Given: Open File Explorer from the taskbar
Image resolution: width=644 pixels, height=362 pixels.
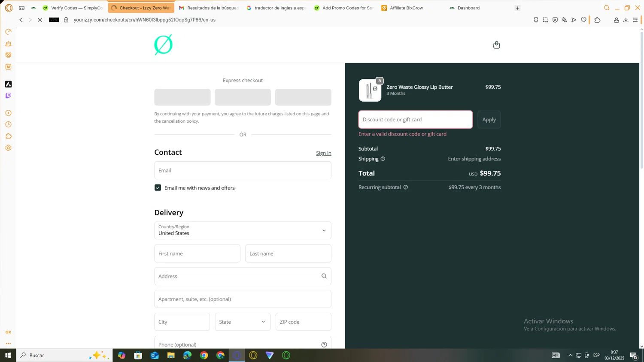Looking at the screenshot, I should [171, 355].
